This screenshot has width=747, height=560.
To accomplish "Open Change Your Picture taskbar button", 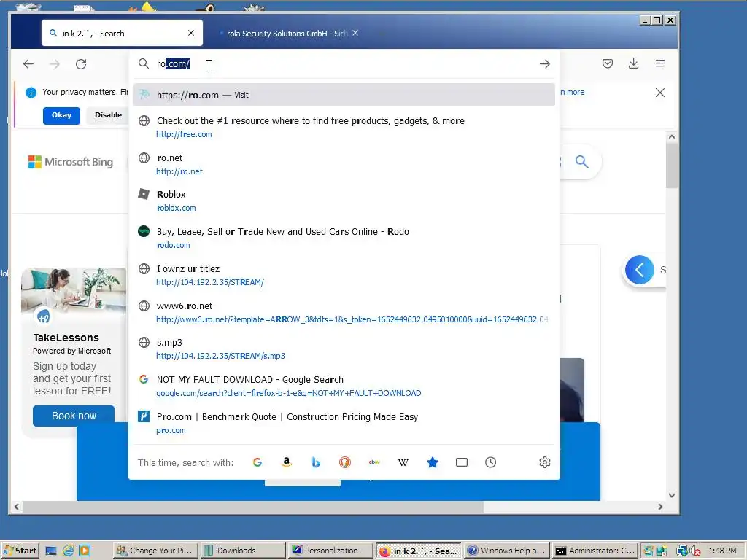I will pos(155,551).
